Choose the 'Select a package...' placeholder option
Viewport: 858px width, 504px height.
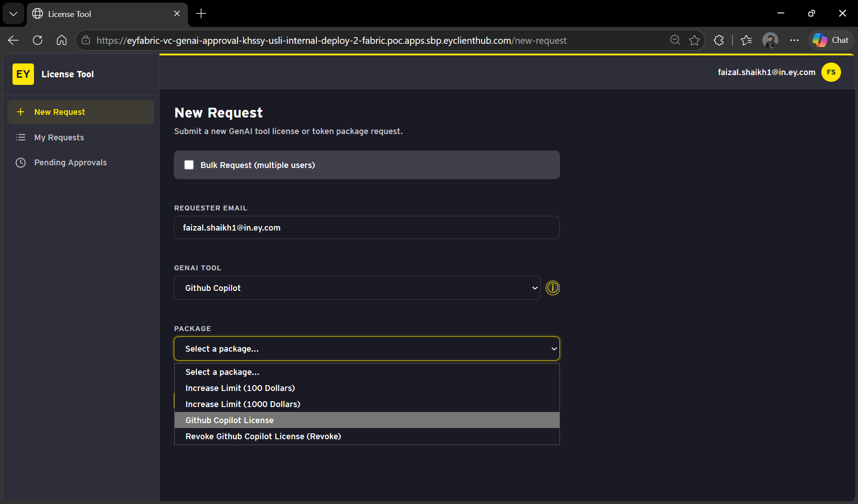367,372
